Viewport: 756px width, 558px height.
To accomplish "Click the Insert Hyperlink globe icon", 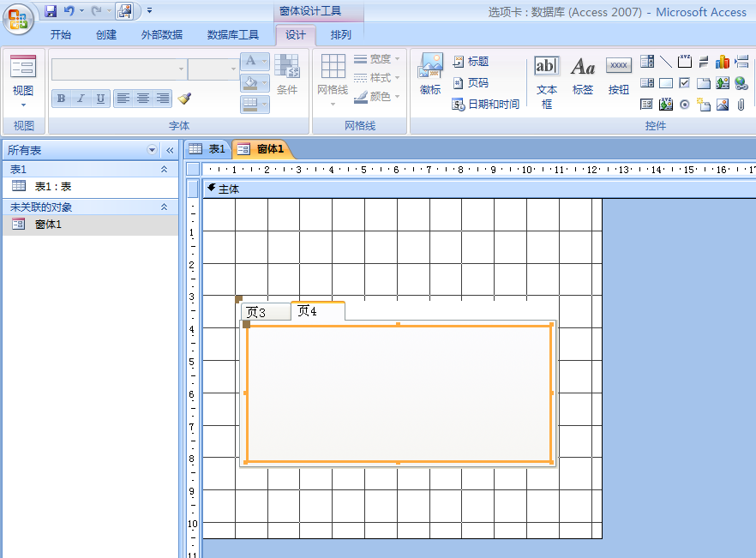I will click(741, 83).
